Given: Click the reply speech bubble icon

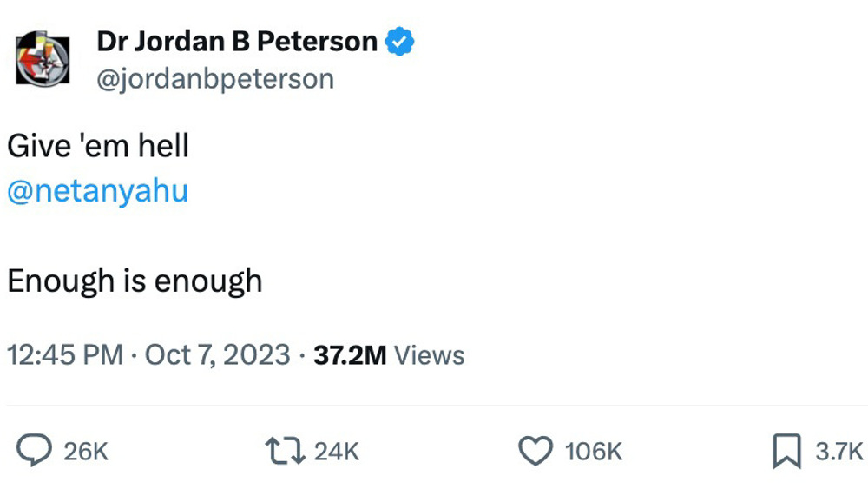Looking at the screenshot, I should click(34, 450).
